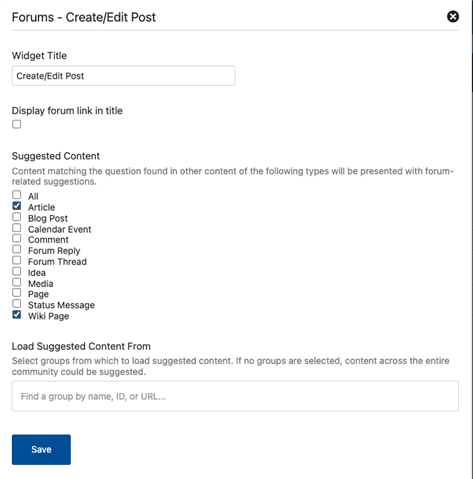
Task: Click the Find a group search field
Action: point(235,396)
